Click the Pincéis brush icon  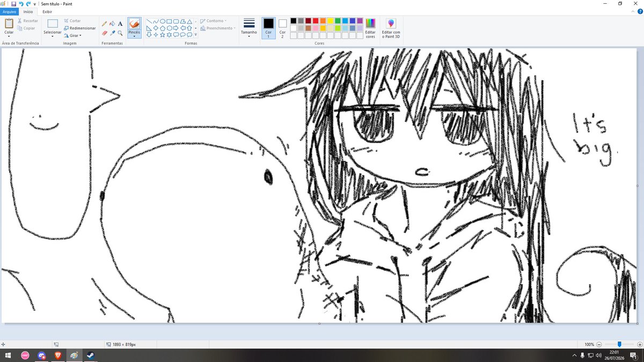134,24
